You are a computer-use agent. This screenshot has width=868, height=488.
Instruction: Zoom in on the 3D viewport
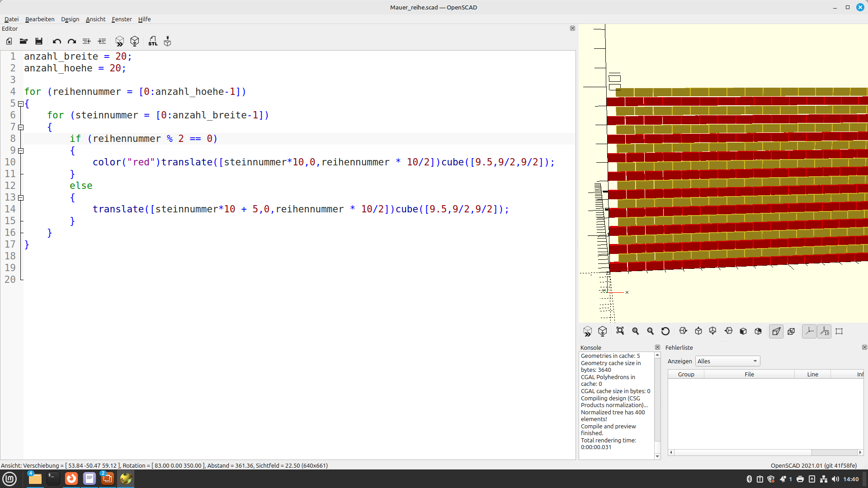(x=636, y=331)
